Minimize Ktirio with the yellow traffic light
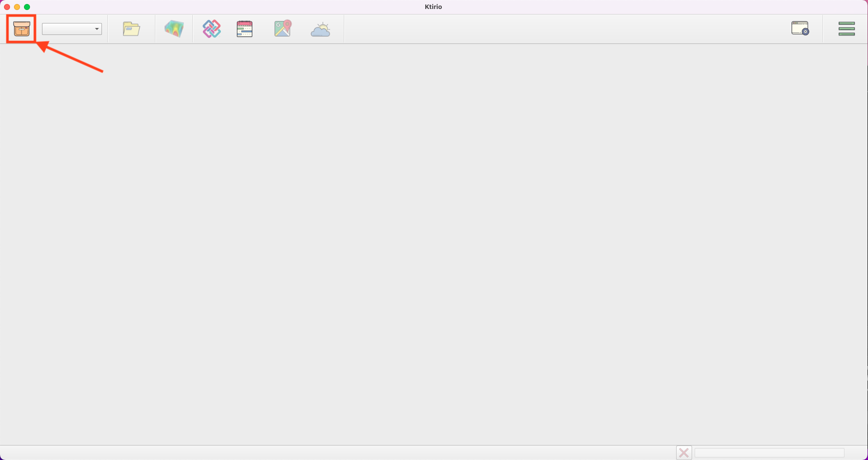This screenshot has width=868, height=460. click(x=17, y=7)
